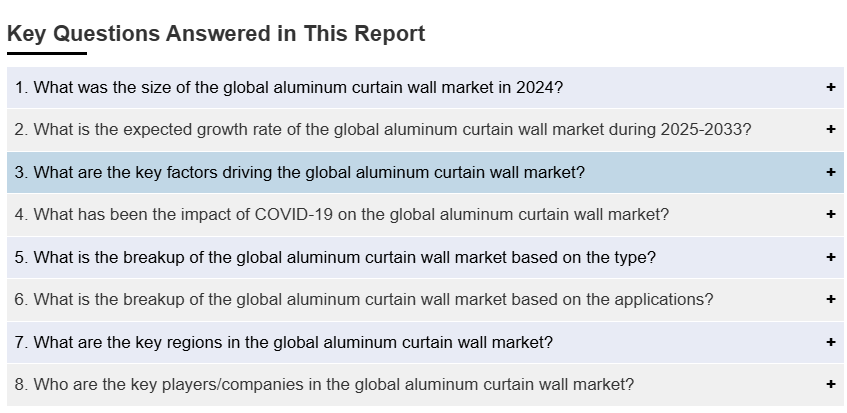847x413 pixels.
Task: Click the plus icon beside question 1
Action: 830,88
